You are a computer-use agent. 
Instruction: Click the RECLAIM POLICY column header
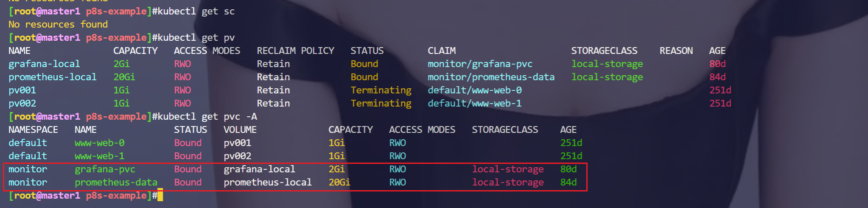(x=295, y=51)
